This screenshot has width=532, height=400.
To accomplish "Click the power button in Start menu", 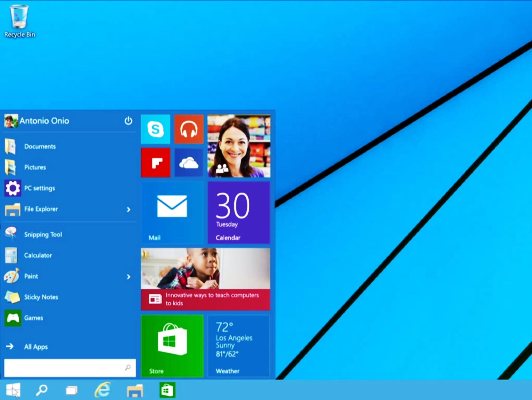I will tap(128, 120).
